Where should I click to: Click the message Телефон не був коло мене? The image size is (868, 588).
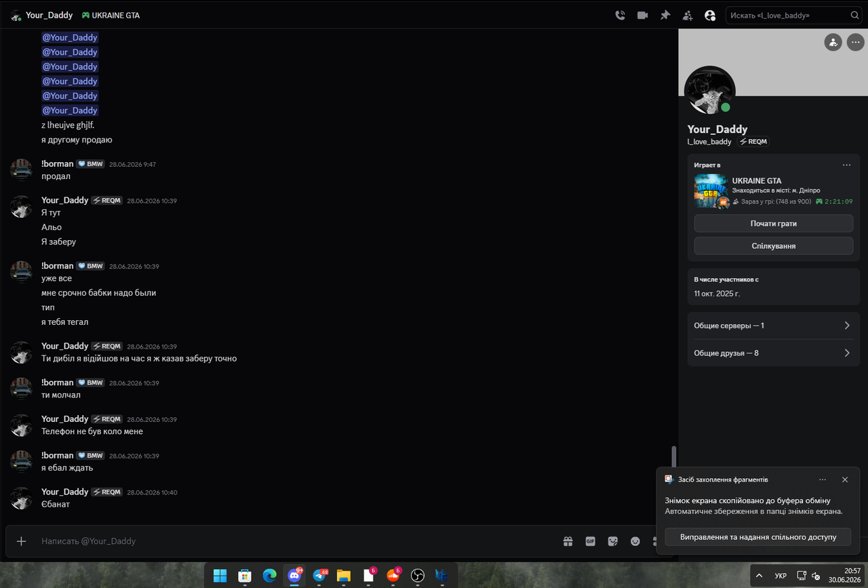92,431
